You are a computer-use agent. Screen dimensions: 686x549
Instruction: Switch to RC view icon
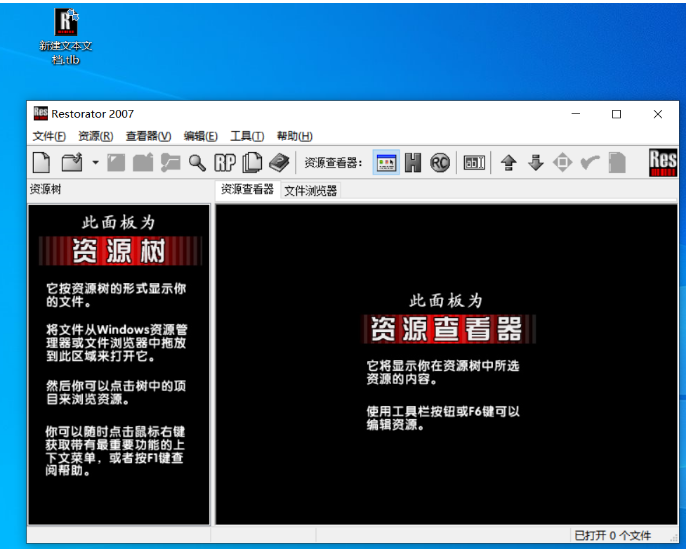click(x=440, y=163)
